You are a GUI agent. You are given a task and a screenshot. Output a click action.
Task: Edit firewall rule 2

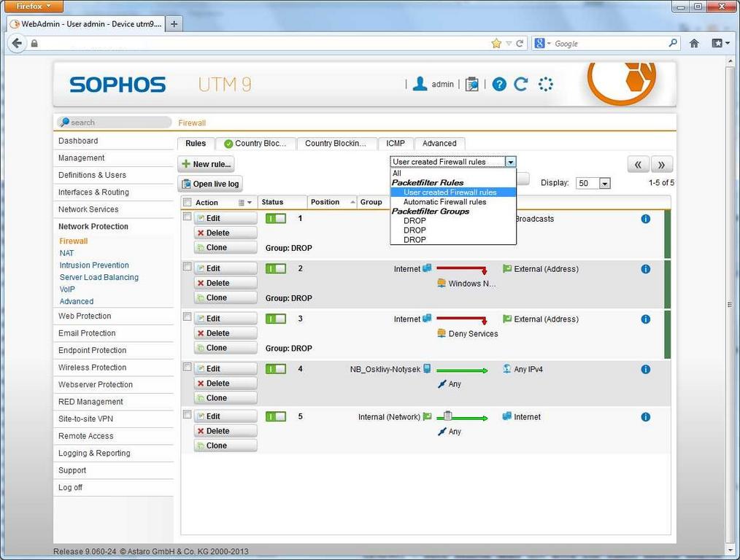coord(226,268)
